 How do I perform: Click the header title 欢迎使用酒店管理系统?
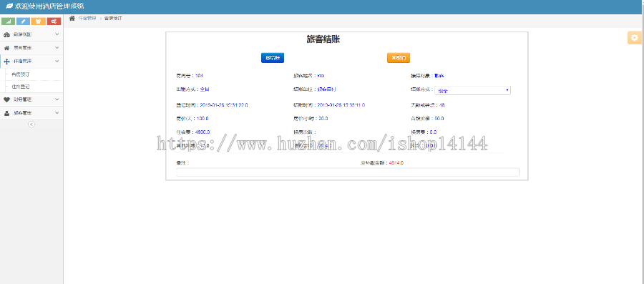click(49, 6)
